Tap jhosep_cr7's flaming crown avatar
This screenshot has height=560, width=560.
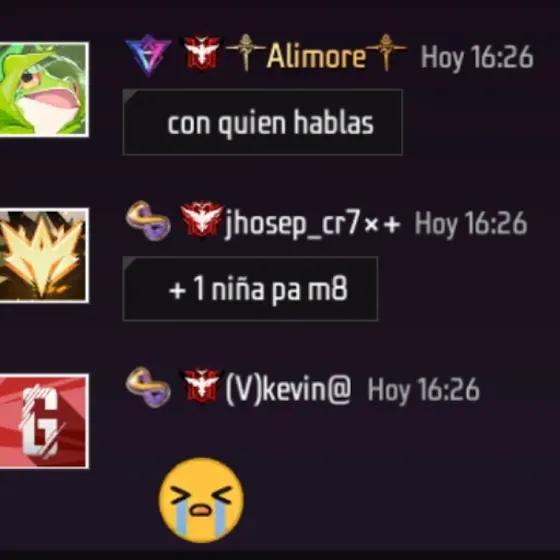point(44,255)
